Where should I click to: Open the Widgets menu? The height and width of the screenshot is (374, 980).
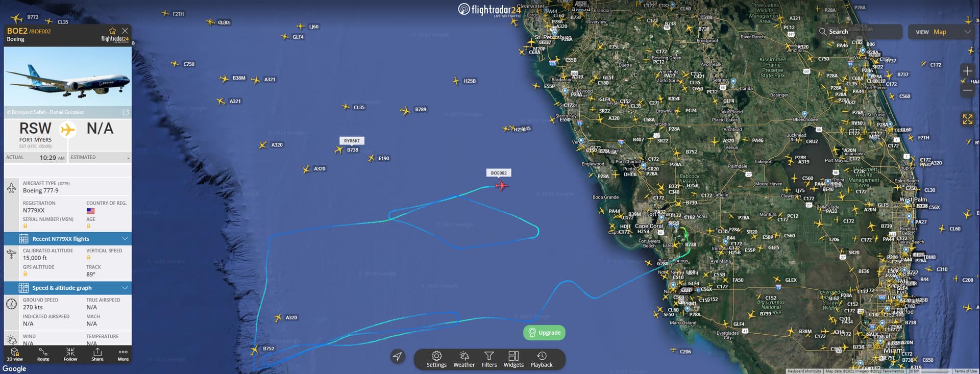[513, 359]
